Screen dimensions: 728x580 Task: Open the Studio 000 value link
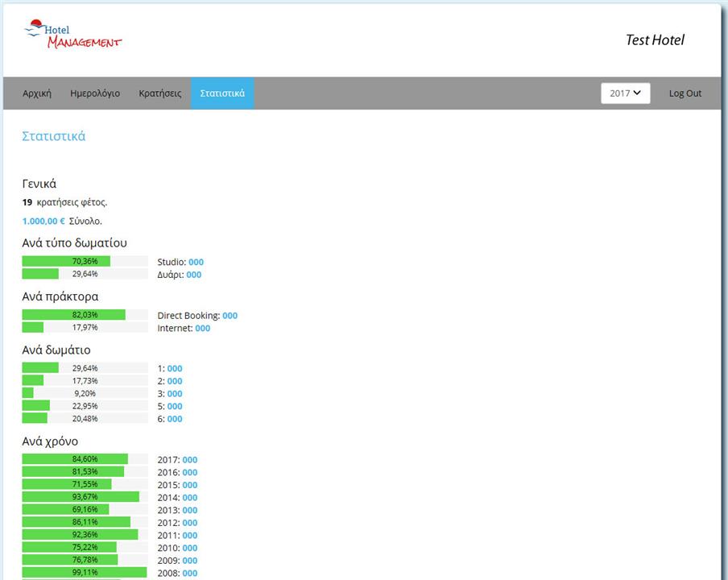(196, 263)
